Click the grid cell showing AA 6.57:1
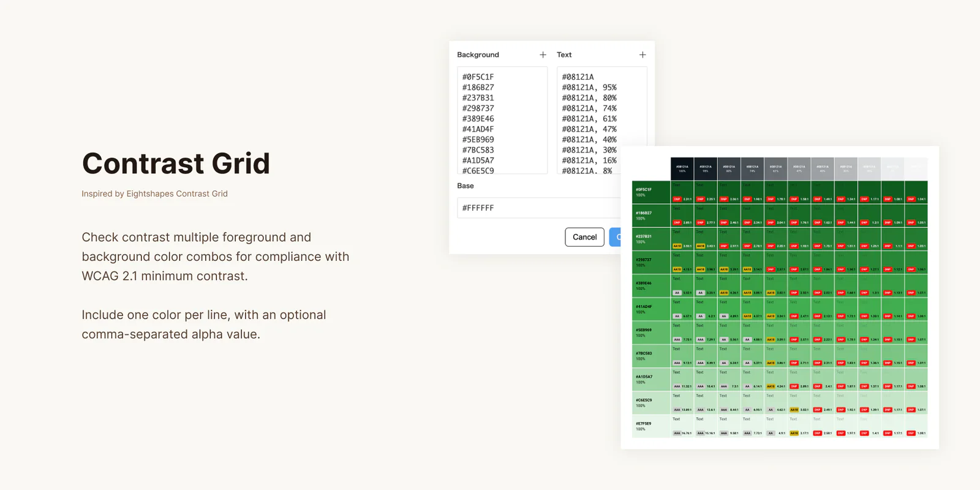The height and width of the screenshot is (490, 980). pyautogui.click(x=682, y=309)
